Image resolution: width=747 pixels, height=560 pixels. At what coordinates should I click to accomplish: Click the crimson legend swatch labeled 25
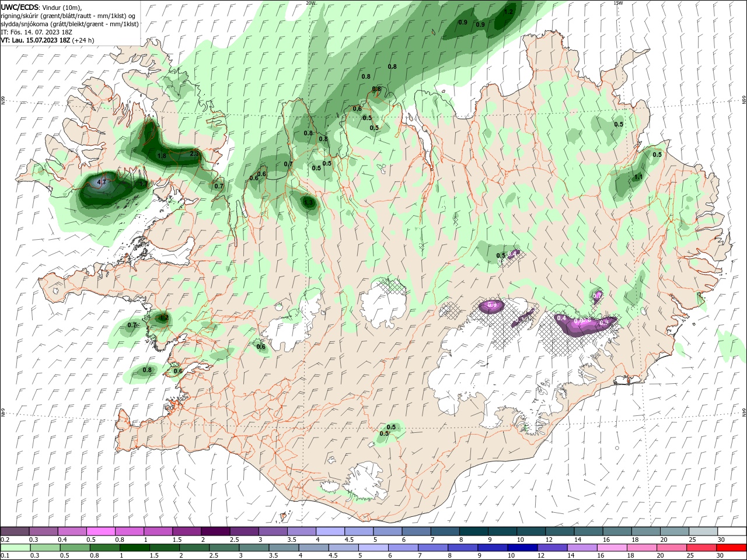click(701, 548)
